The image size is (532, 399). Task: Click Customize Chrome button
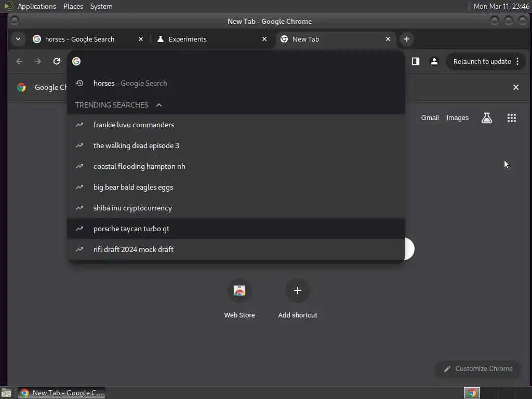tap(478, 369)
